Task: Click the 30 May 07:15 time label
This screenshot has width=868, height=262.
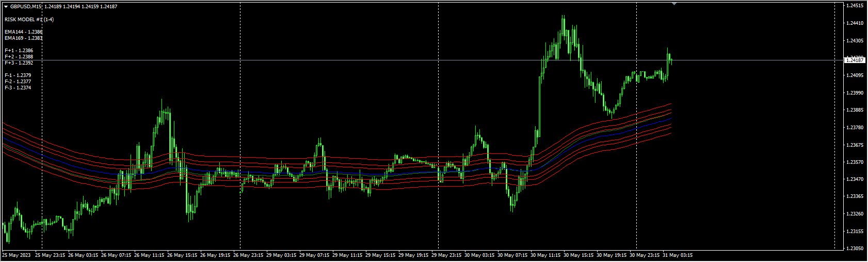Action: pos(512,255)
